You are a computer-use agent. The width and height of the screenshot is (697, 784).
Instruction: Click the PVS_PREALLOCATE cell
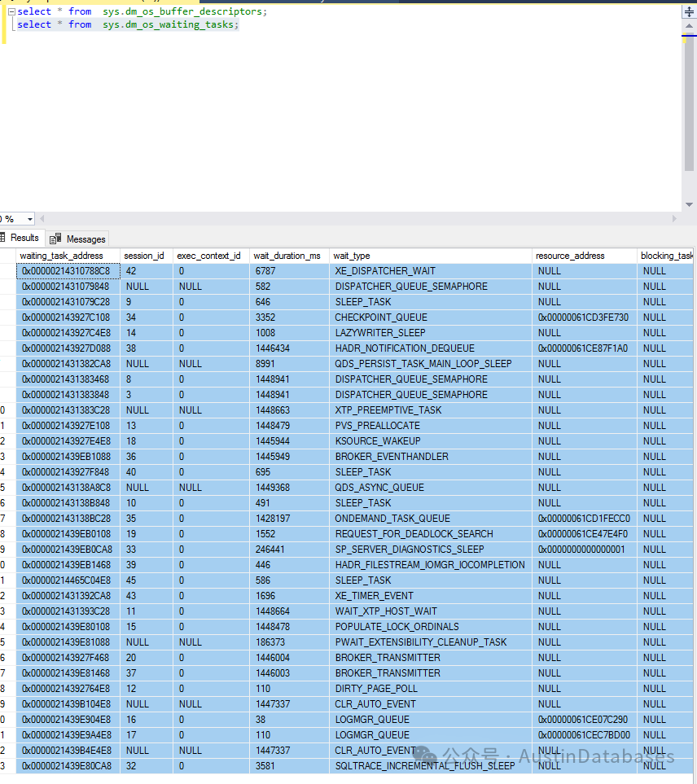(x=431, y=426)
